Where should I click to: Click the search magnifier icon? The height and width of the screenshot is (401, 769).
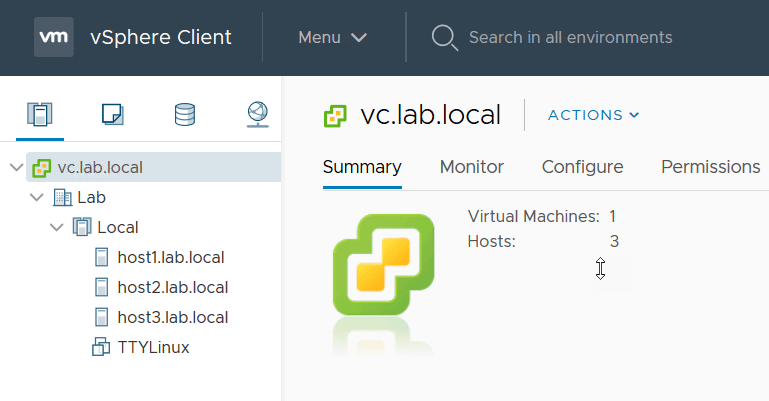click(445, 38)
